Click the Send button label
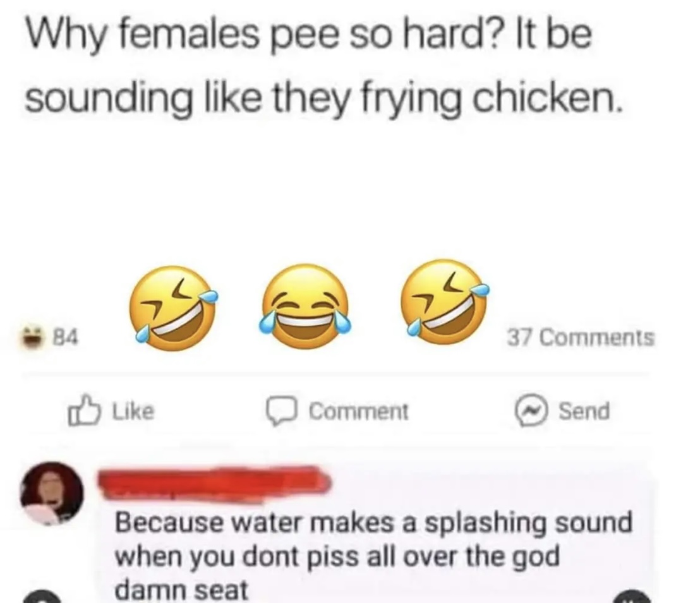The height and width of the screenshot is (603, 700). click(x=584, y=411)
